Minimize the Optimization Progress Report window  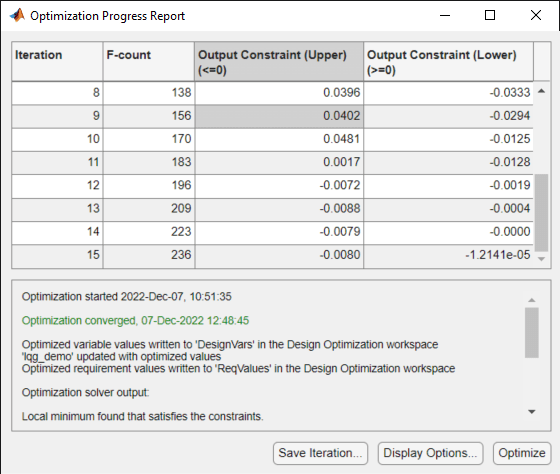(x=445, y=15)
